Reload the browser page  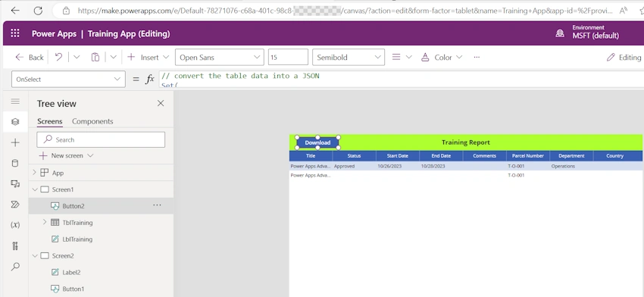pyautogui.click(x=38, y=11)
